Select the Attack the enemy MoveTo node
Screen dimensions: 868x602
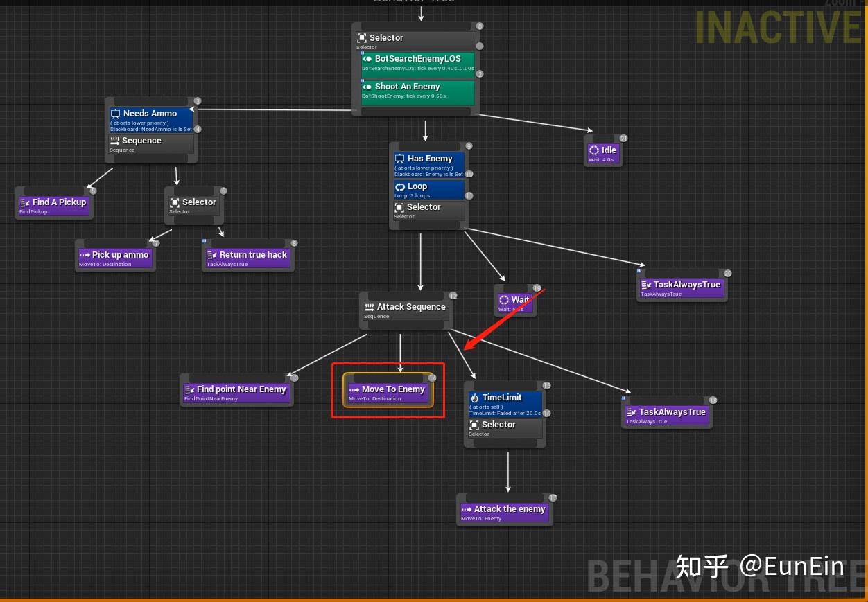[504, 509]
